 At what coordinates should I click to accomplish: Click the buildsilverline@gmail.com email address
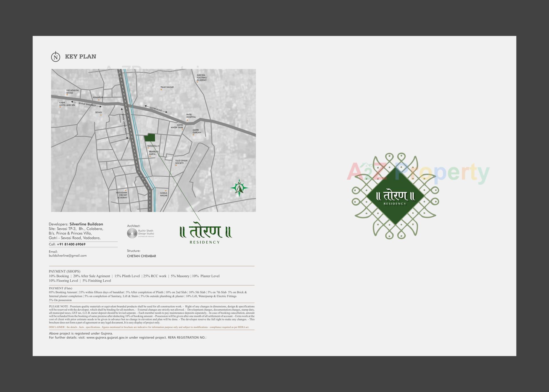click(67, 255)
